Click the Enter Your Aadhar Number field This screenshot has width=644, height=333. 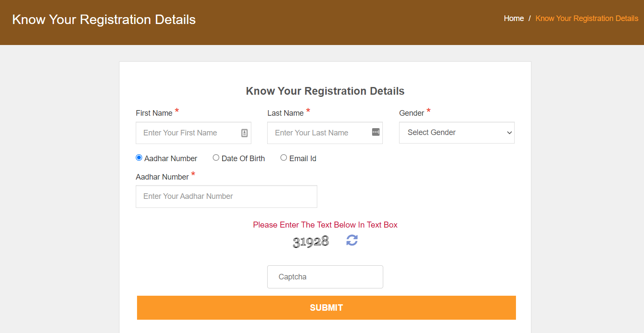[x=227, y=196]
